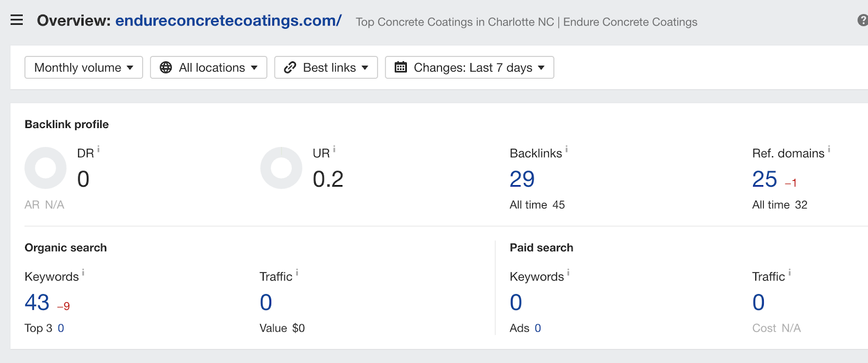Click the UR value 0.2

(x=328, y=179)
